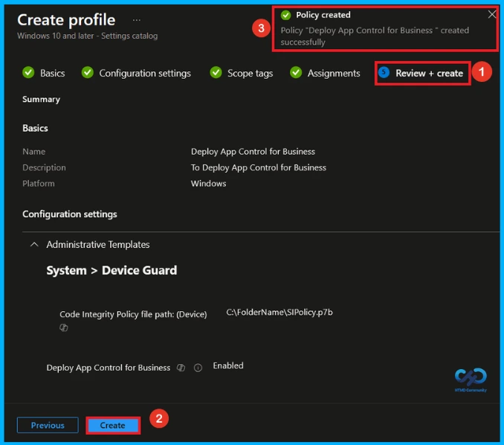Select the name value 'Deploy App Control for Business'

[x=253, y=152]
